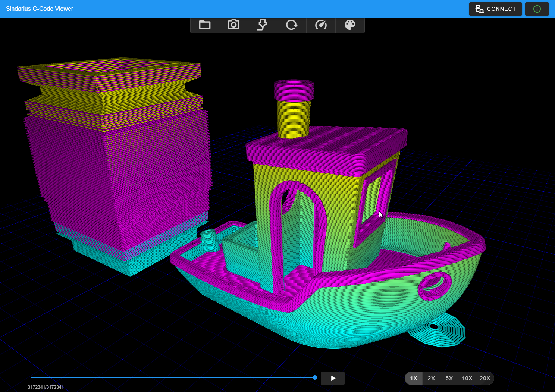
Task: Click the down-arrow layer icon in toolbar
Action: 263,25
